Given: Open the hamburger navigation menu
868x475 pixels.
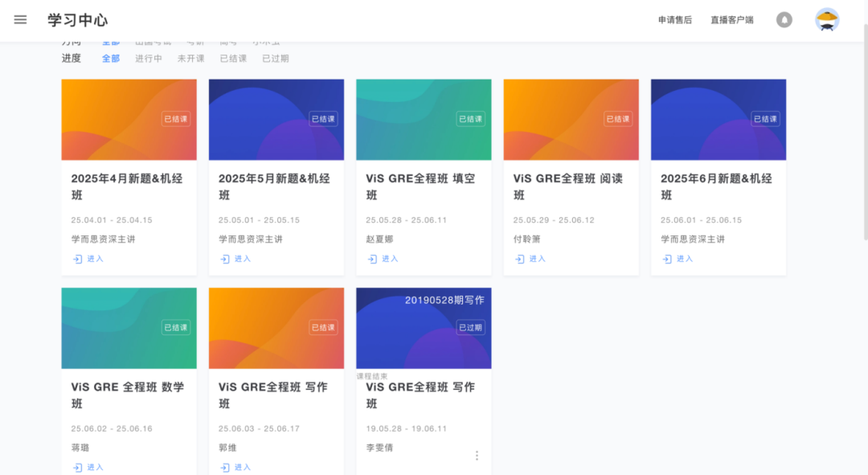Looking at the screenshot, I should coord(20,20).
